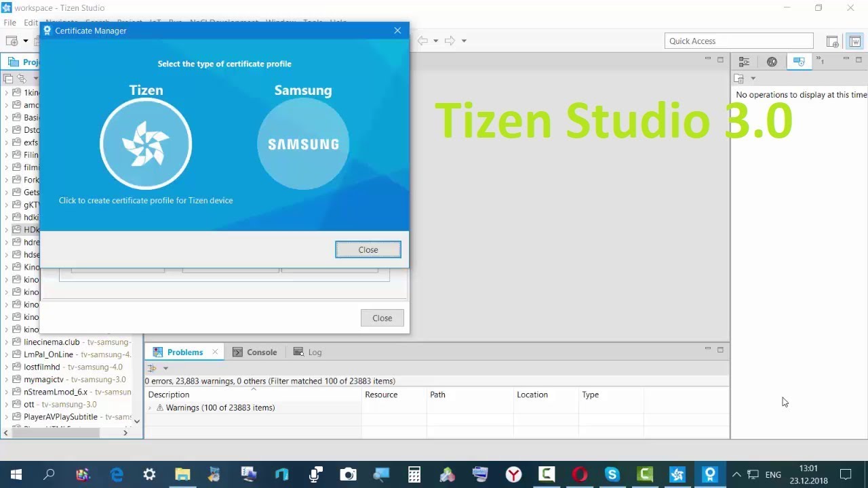Expand the Warnings (100 of 23883 items) row
Screen dimensions: 868x488
150,408
